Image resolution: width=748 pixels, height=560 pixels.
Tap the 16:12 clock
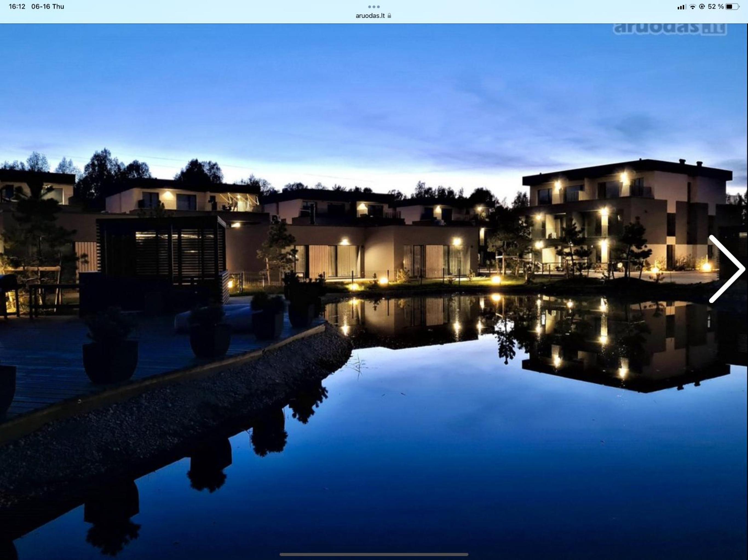click(17, 6)
